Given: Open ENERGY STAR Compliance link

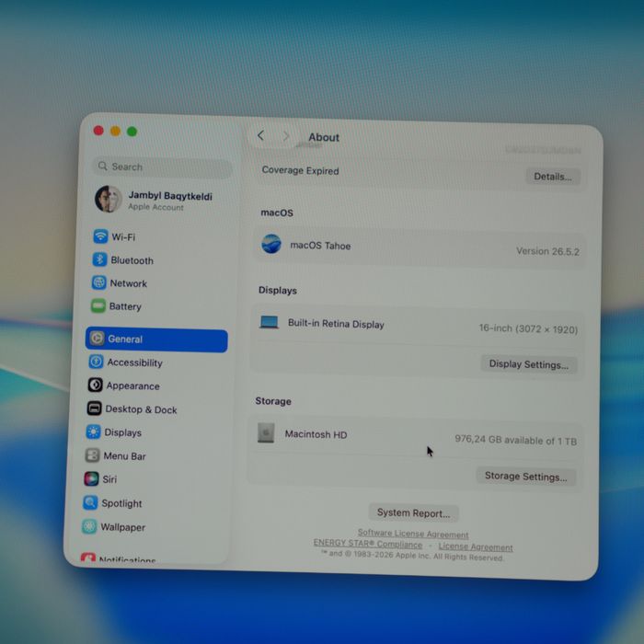Looking at the screenshot, I should [368, 544].
